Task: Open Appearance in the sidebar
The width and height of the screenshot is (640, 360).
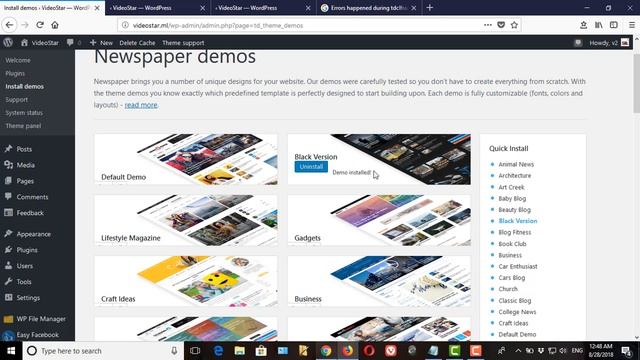Action: (x=33, y=234)
